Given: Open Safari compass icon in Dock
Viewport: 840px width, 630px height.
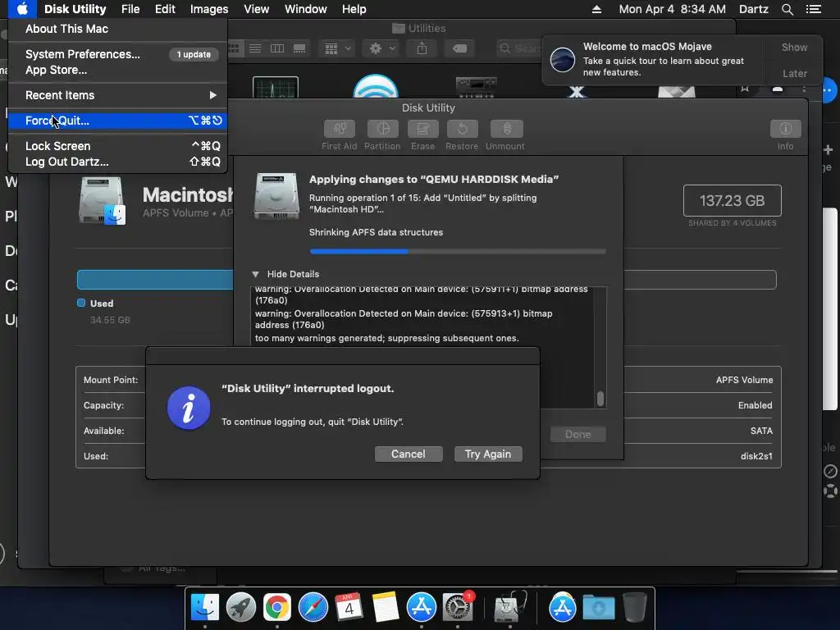Looking at the screenshot, I should (x=313, y=608).
